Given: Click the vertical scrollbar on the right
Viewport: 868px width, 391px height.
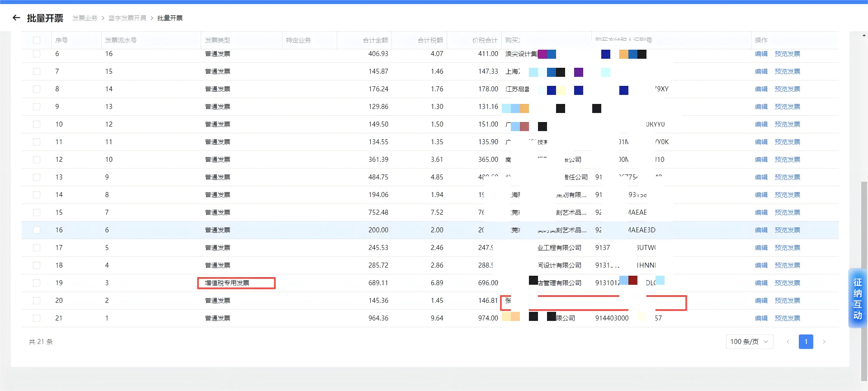Looking at the screenshot, I should [864, 271].
